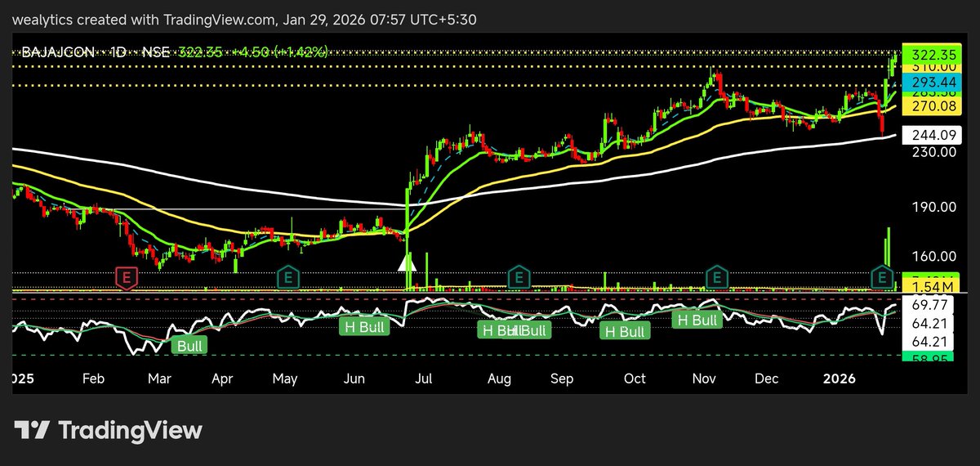The image size is (980, 466).
Task: Click the Apr label on time axis
Action: [222, 379]
